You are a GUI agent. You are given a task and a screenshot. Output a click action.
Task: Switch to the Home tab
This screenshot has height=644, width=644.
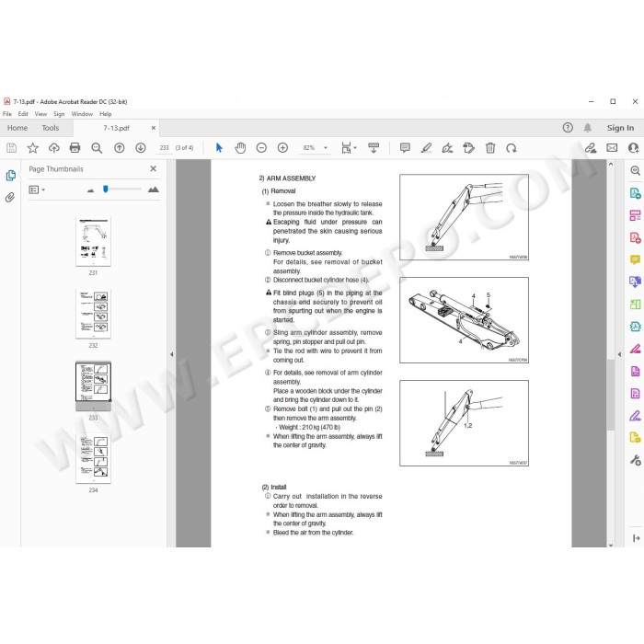coord(17,128)
